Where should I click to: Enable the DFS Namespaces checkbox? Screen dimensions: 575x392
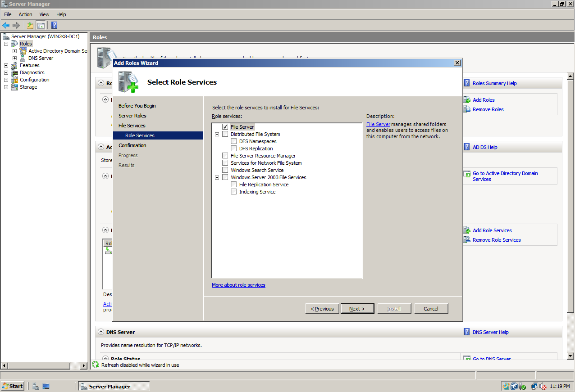point(233,141)
